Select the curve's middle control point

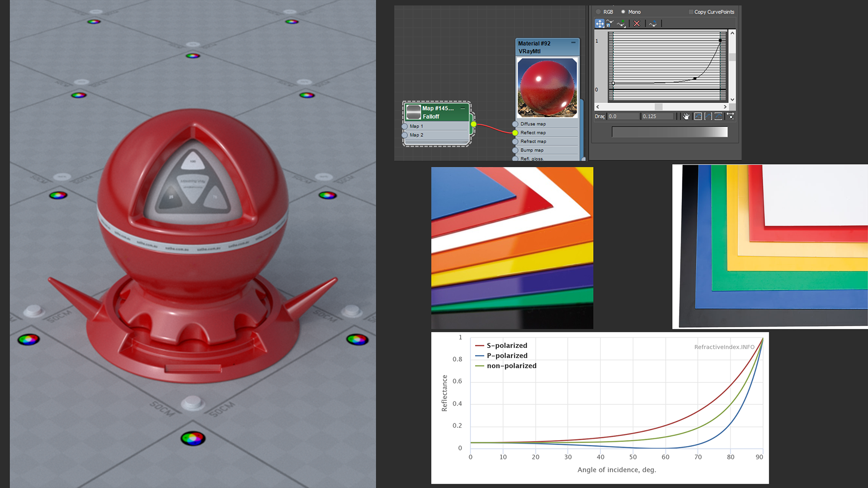pos(695,79)
